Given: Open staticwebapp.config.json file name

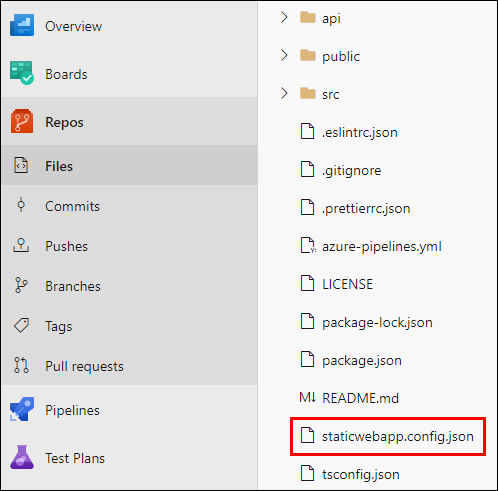Looking at the screenshot, I should [x=398, y=437].
